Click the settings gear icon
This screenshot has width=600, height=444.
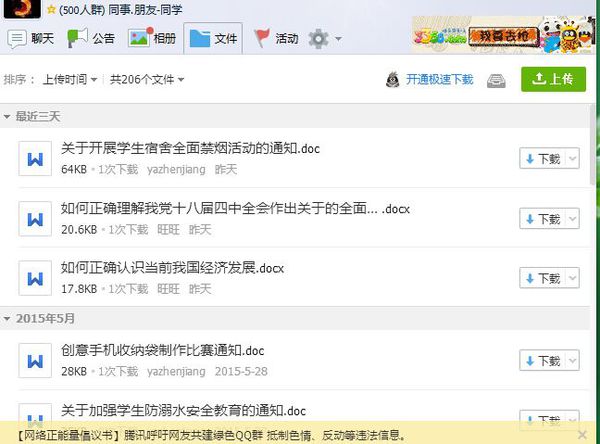click(x=318, y=39)
